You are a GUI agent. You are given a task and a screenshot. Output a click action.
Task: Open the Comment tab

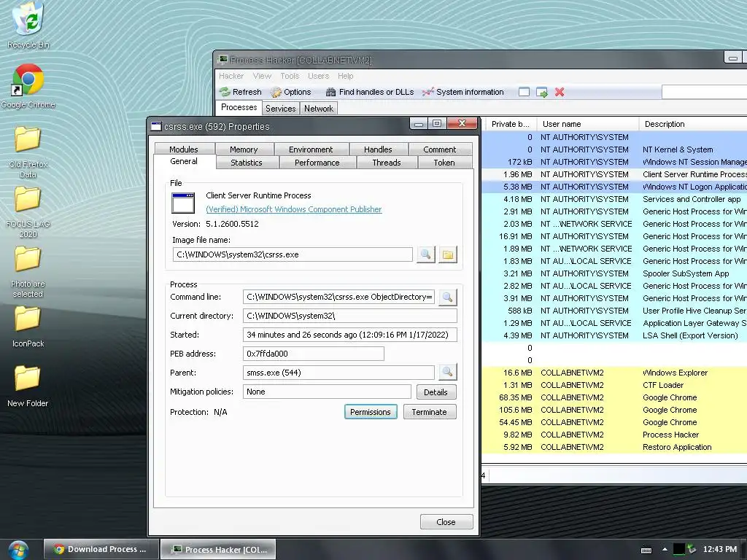[440, 149]
